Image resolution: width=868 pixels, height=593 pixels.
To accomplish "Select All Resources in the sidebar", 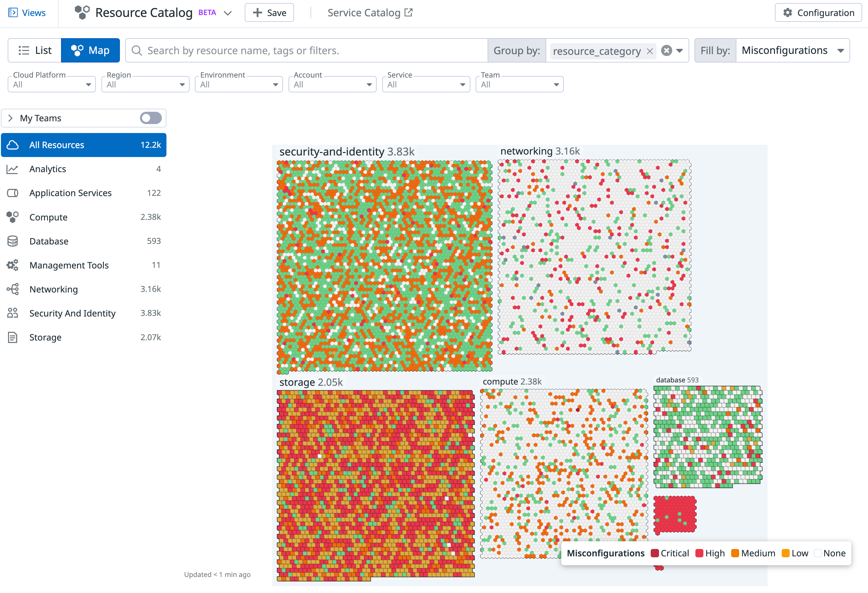I will tap(84, 145).
